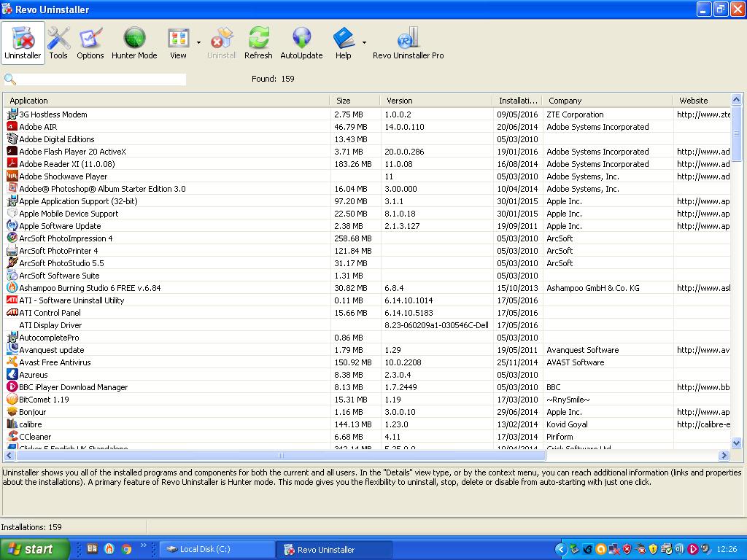Sort by the Version column header
Screen dimensions: 747x560
[x=436, y=101]
